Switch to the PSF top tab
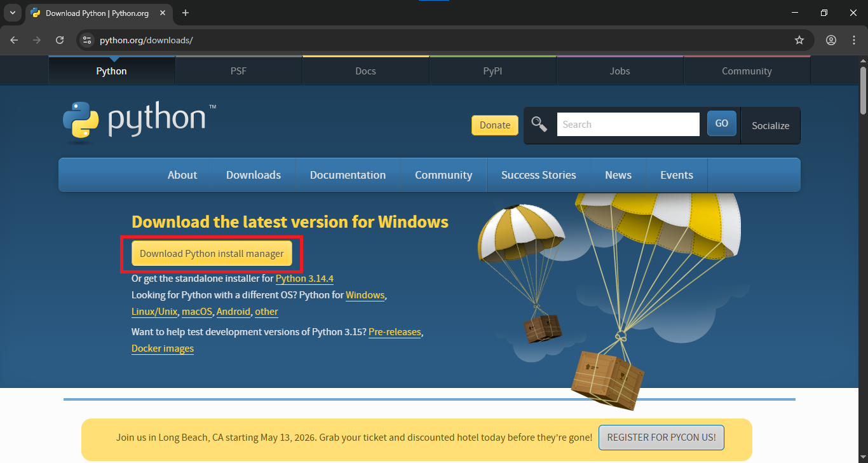The height and width of the screenshot is (463, 868). [x=238, y=71]
